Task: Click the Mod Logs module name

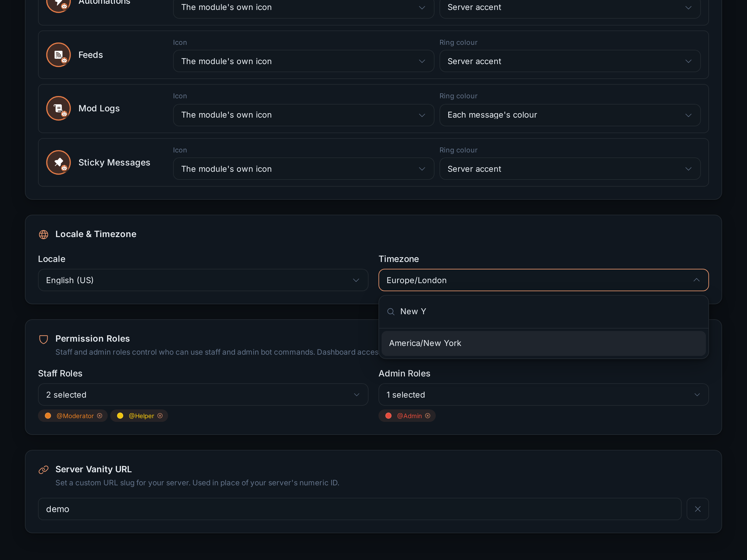Action: 99,108
